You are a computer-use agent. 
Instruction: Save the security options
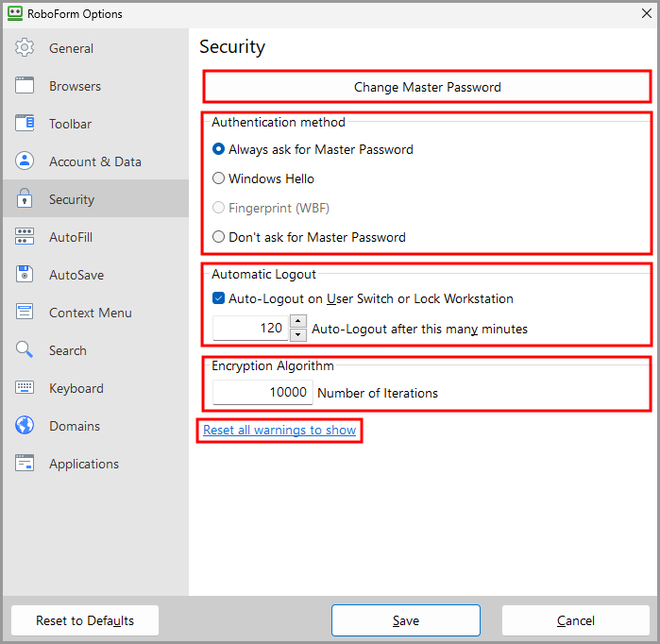click(x=406, y=620)
